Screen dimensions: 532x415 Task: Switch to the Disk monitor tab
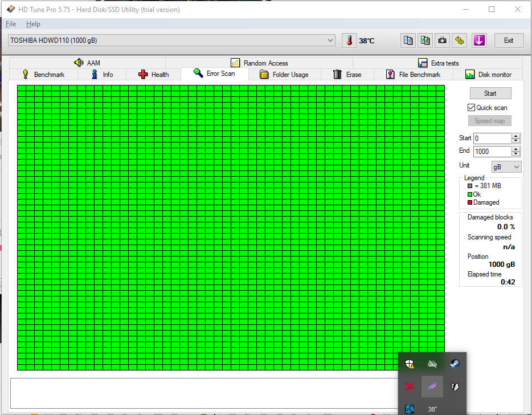[x=488, y=74]
